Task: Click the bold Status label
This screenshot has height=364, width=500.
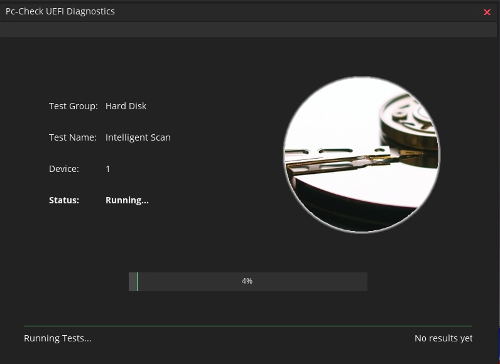Action: [x=64, y=200]
